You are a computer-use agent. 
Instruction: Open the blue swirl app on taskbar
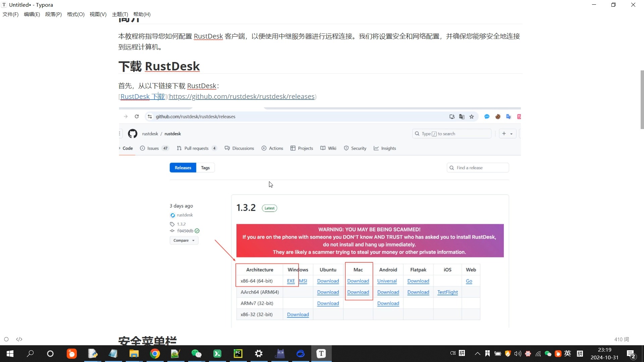(x=301, y=354)
